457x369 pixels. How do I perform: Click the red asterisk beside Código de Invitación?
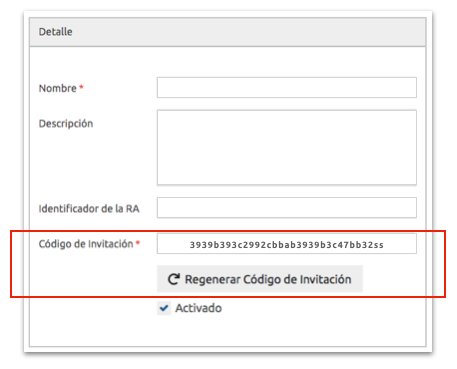click(138, 243)
